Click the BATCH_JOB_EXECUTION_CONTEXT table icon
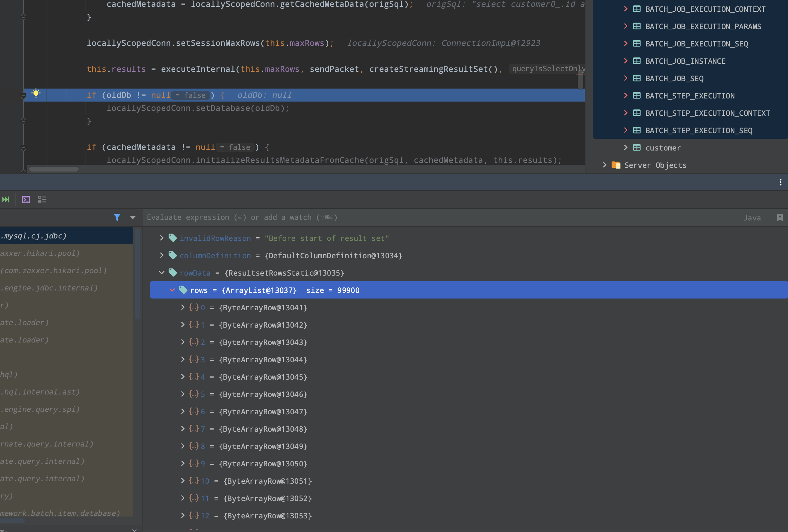 click(x=637, y=9)
